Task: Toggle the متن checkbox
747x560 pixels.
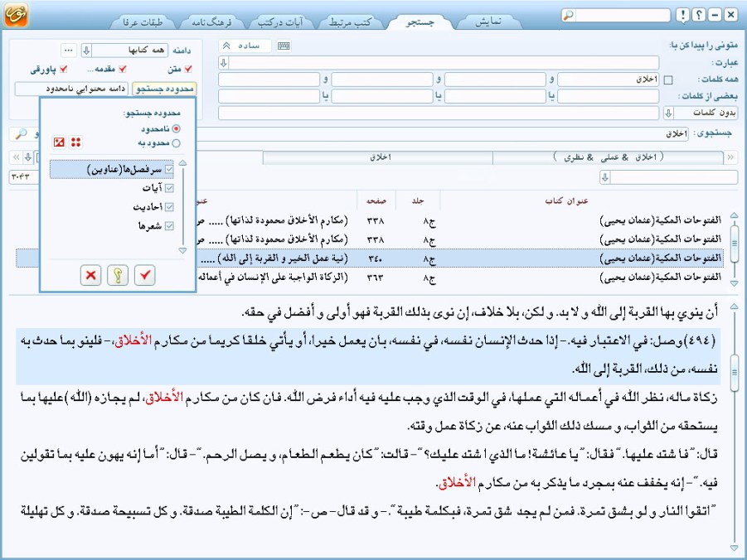Action: pos(187,69)
